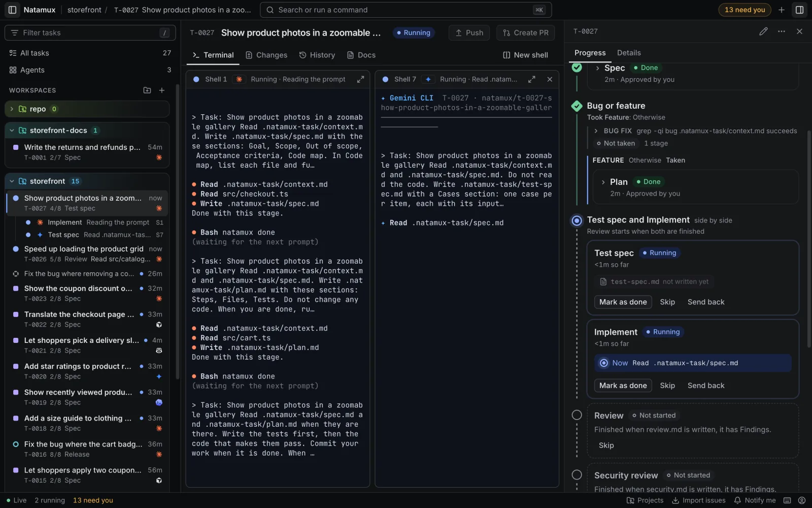This screenshot has width=812, height=508.
Task: Edit task T-0027 with pencil icon
Action: click(x=763, y=31)
